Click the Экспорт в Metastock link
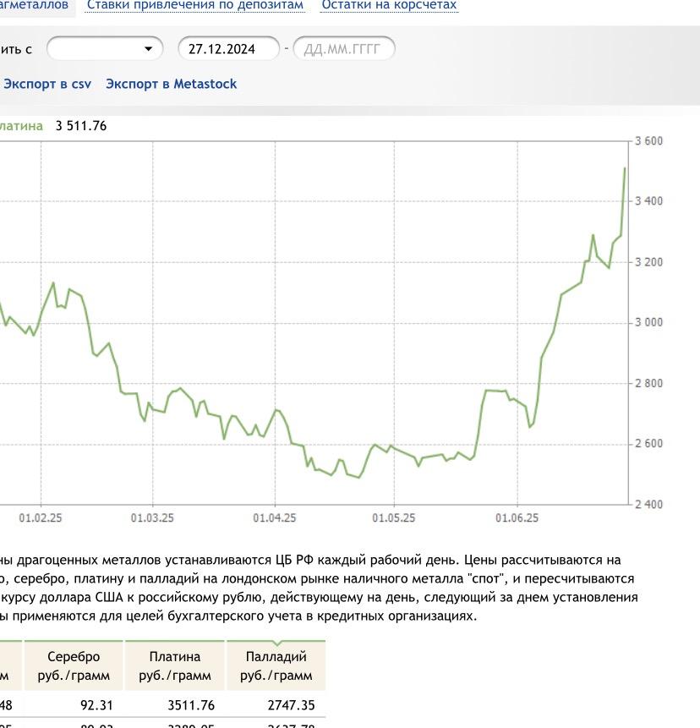This screenshot has height=728, width=700. pyautogui.click(x=172, y=84)
